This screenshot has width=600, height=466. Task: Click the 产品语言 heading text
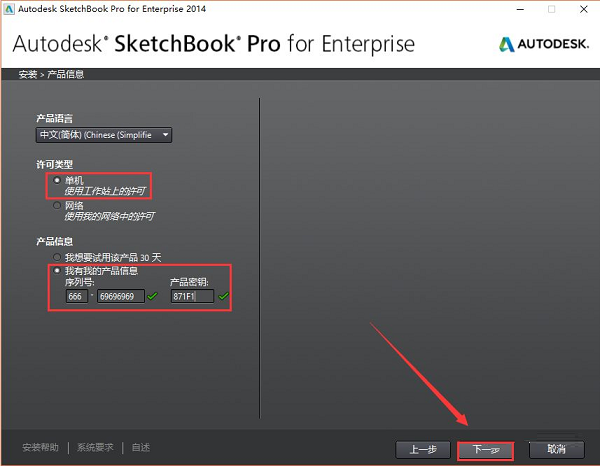tap(54, 118)
